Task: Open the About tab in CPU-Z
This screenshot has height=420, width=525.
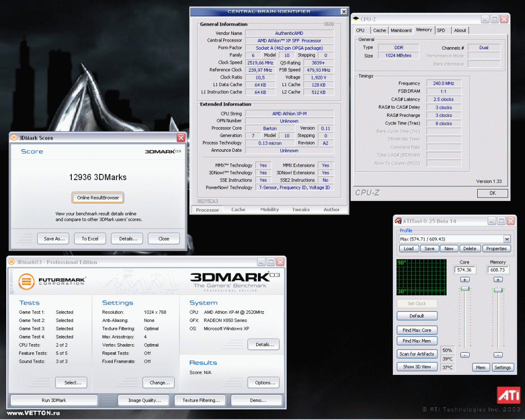Action: point(460,30)
